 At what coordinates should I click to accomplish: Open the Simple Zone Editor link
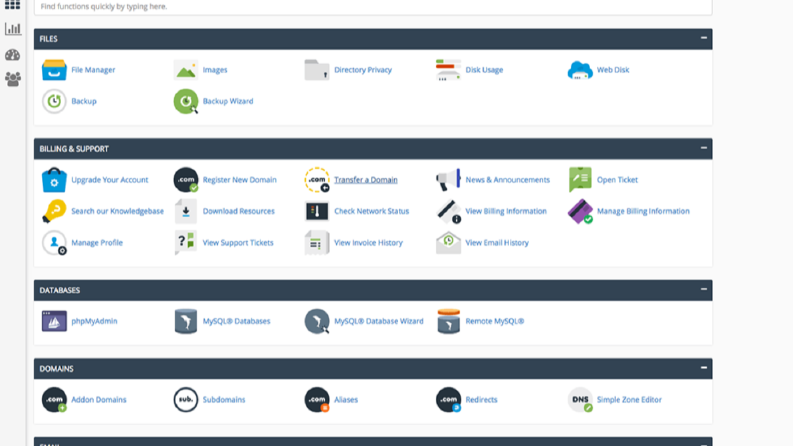[629, 399]
